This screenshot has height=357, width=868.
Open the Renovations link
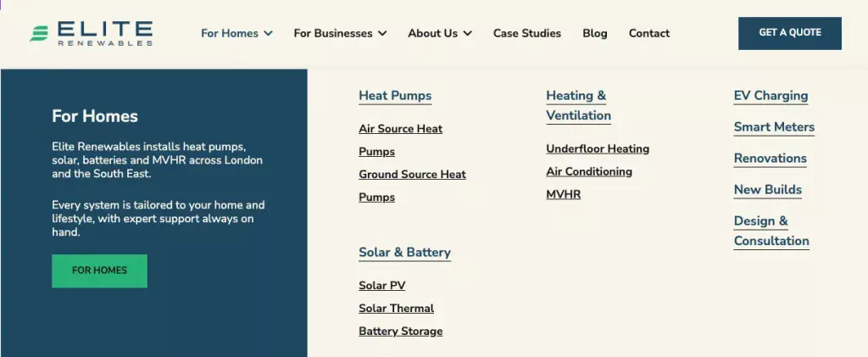[771, 159]
